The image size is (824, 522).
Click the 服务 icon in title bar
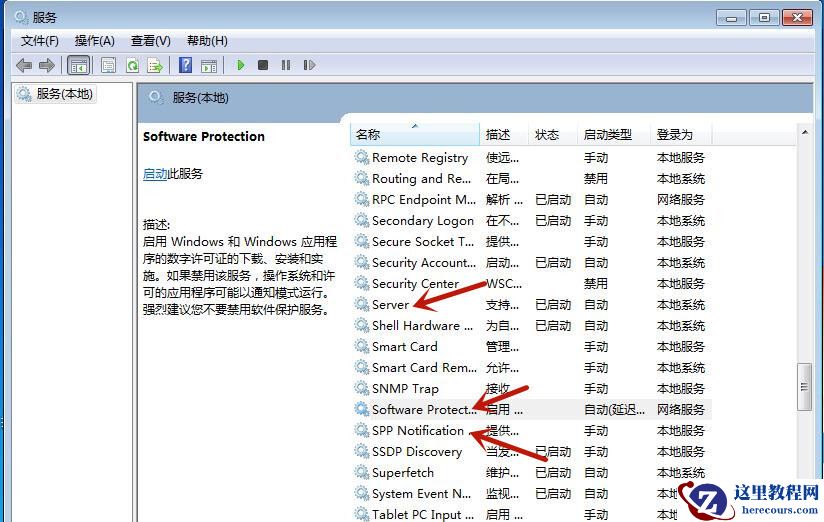pos(21,17)
